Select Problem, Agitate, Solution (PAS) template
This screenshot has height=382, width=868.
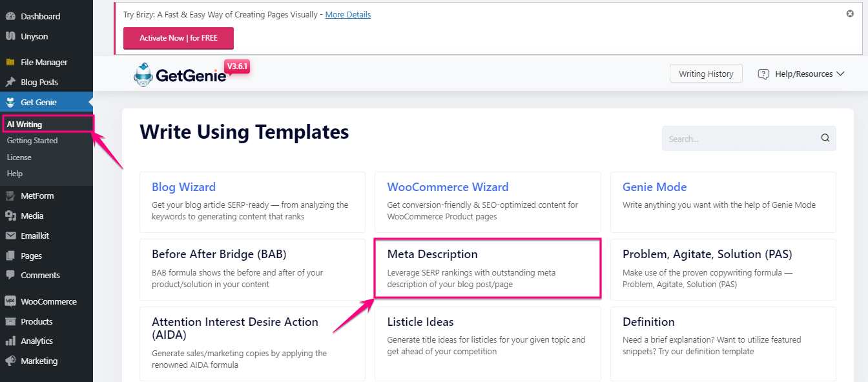723,270
